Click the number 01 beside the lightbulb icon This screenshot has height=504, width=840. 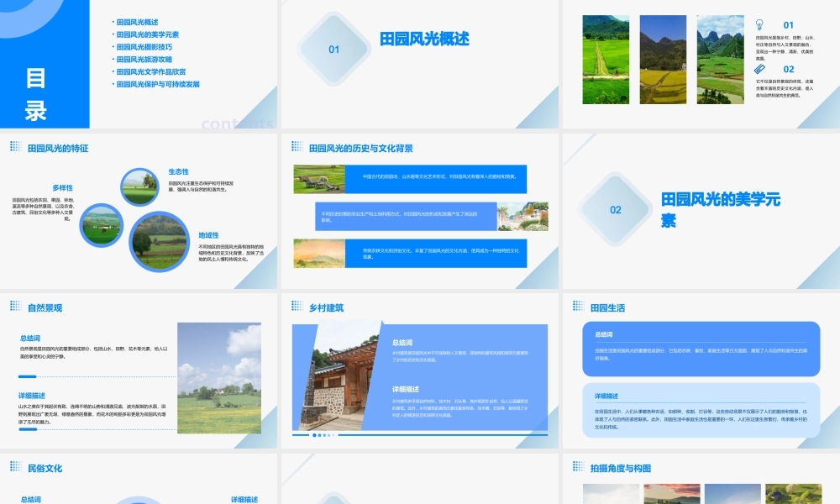[788, 25]
